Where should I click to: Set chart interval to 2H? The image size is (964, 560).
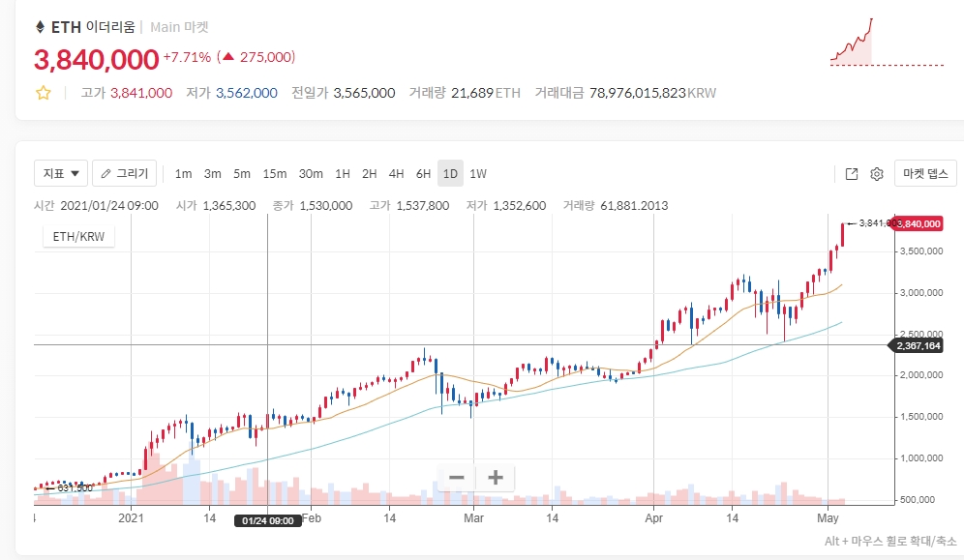(x=370, y=174)
